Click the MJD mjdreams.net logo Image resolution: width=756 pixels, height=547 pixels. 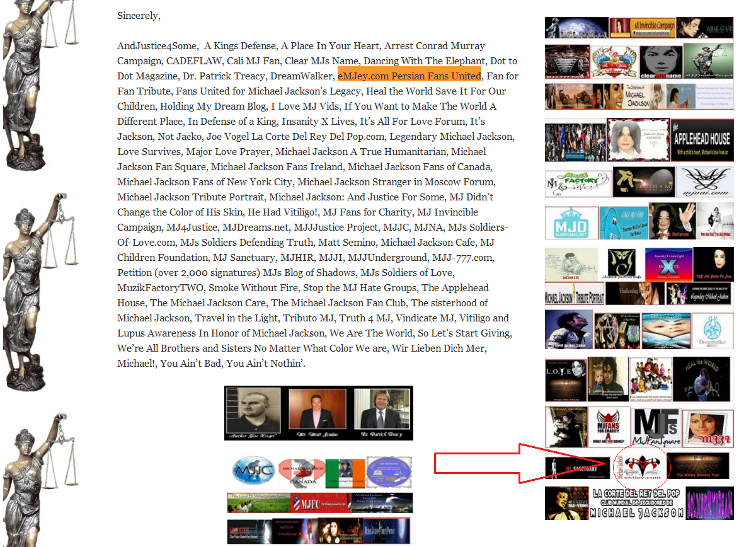point(571,222)
